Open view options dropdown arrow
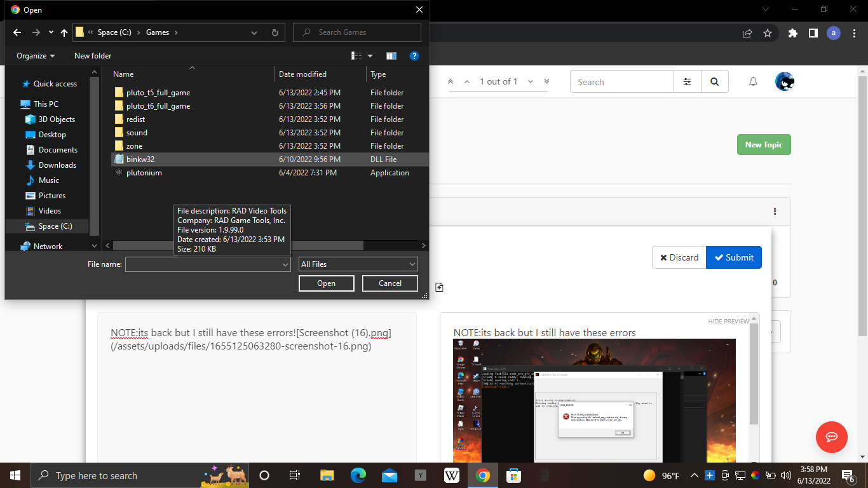Screen dimensions: 868x488 (370, 56)
